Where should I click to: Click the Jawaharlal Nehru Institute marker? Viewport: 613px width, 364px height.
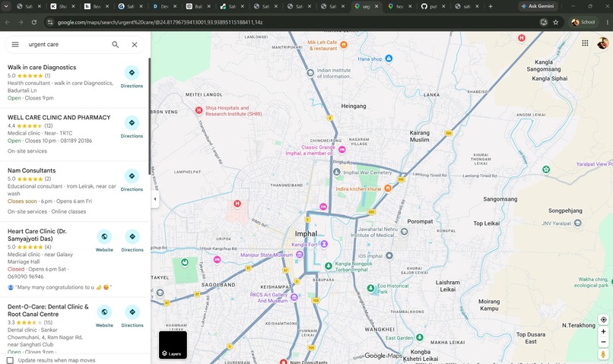click(405, 232)
